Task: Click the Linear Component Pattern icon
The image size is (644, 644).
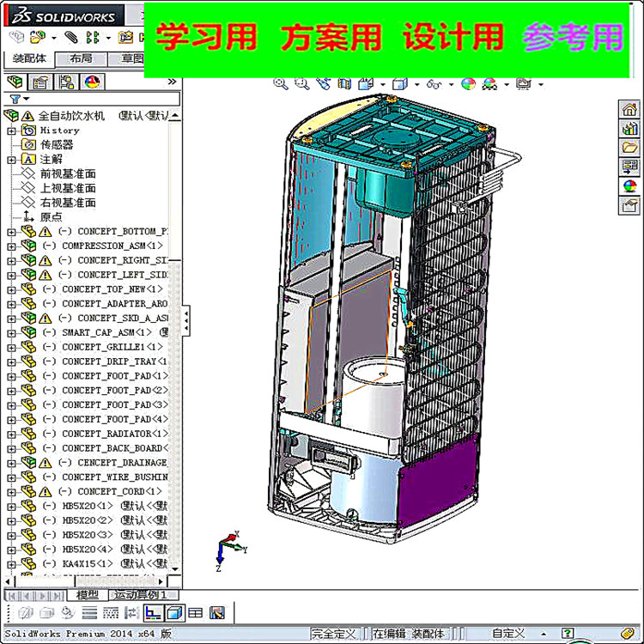Action: [x=93, y=38]
